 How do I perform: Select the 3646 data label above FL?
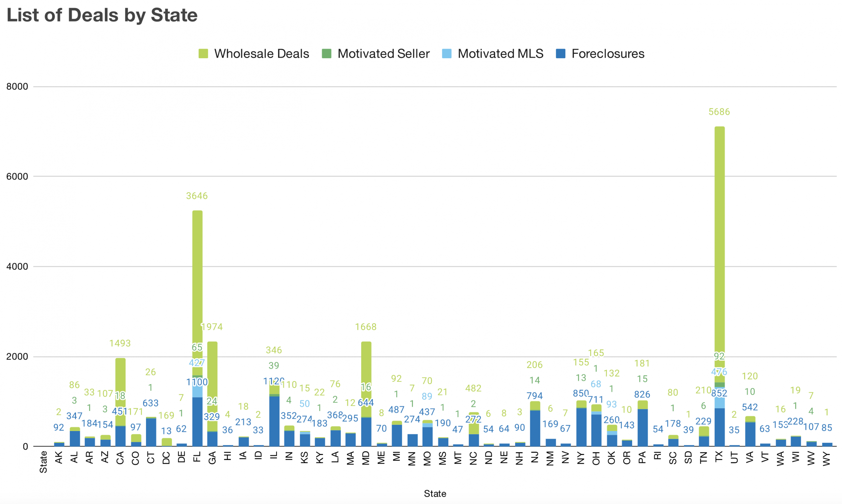pos(197,196)
